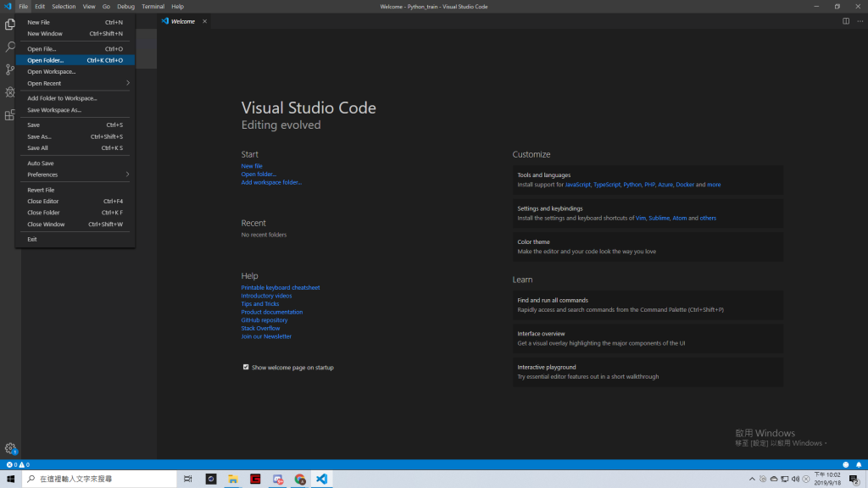The height and width of the screenshot is (488, 868).
Task: Open the editor More Actions ellipsis
Action: coord(860,21)
